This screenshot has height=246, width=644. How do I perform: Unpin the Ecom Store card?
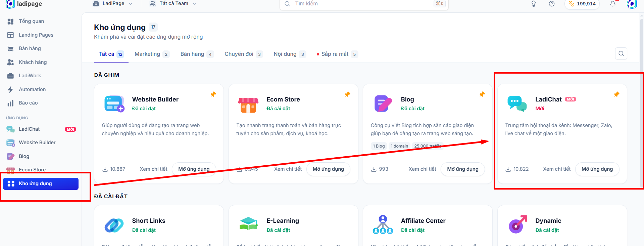click(347, 94)
